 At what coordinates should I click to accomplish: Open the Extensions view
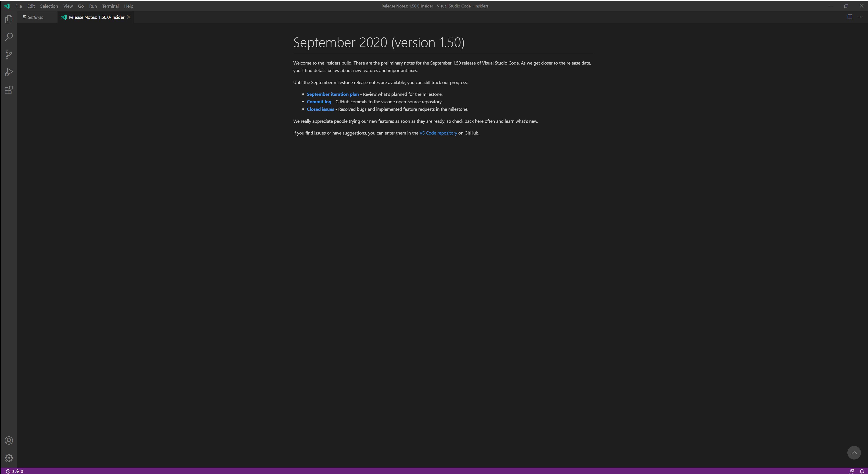coord(8,90)
